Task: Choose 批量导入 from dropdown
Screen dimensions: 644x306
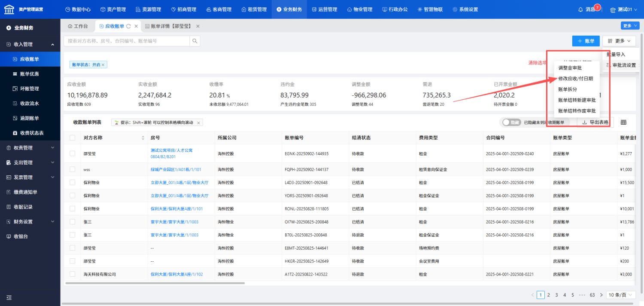Action: [616, 55]
